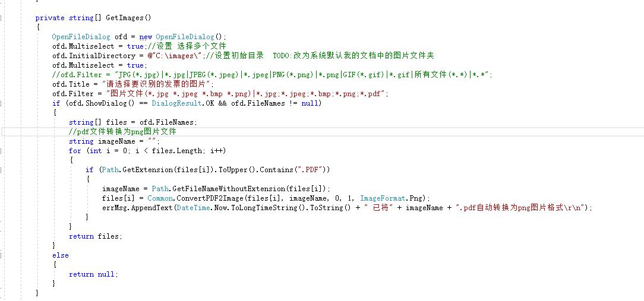Click the ofd.Title assignment string
The width and height of the screenshot is (644, 301).
(159, 84)
